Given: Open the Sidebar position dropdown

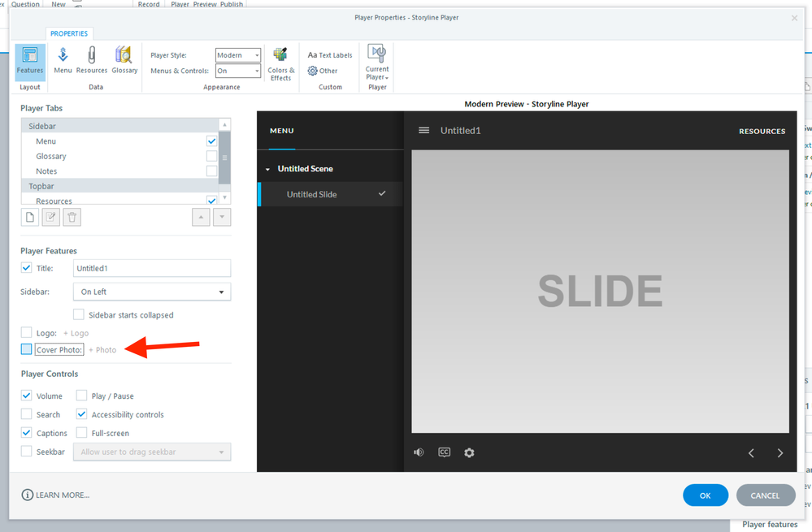Looking at the screenshot, I should point(151,292).
